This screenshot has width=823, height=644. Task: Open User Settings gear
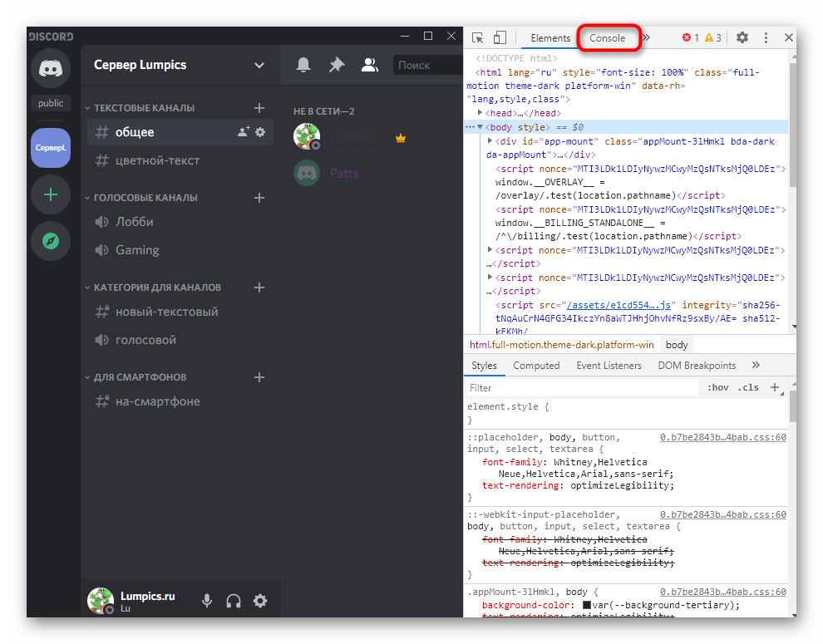[260, 601]
